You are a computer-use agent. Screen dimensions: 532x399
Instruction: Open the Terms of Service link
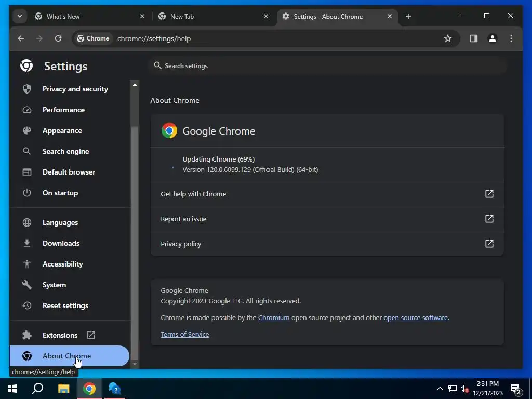point(185,335)
